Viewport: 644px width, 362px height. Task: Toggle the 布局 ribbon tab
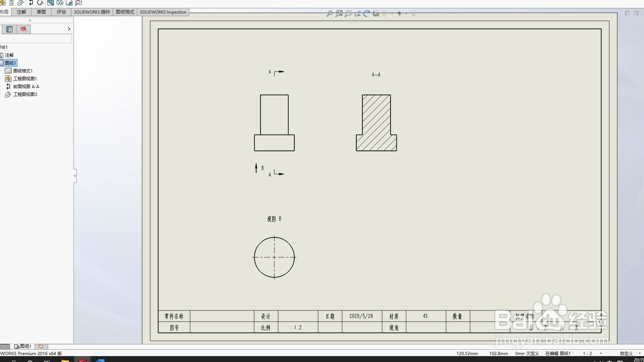[x=5, y=12]
